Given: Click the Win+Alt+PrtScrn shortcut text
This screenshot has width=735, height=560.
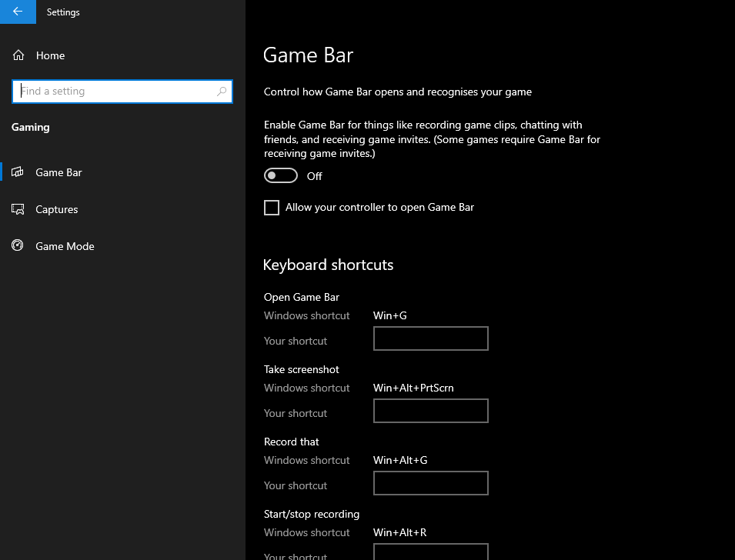Looking at the screenshot, I should 413,388.
